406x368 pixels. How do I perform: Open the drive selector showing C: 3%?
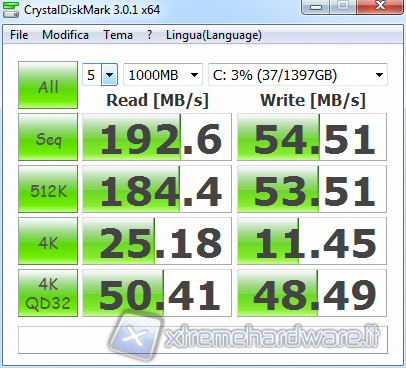click(298, 75)
